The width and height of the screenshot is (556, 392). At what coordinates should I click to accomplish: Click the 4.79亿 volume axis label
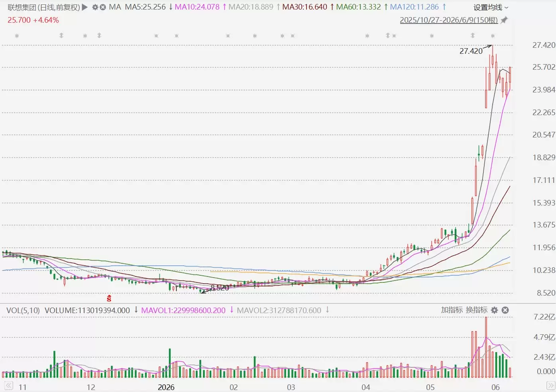[544, 337]
